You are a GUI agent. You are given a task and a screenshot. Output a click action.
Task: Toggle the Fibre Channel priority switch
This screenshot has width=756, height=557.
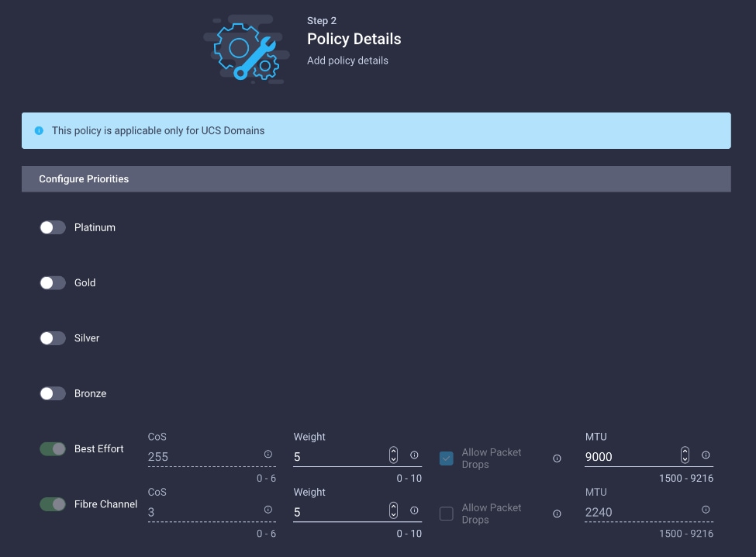pyautogui.click(x=53, y=504)
